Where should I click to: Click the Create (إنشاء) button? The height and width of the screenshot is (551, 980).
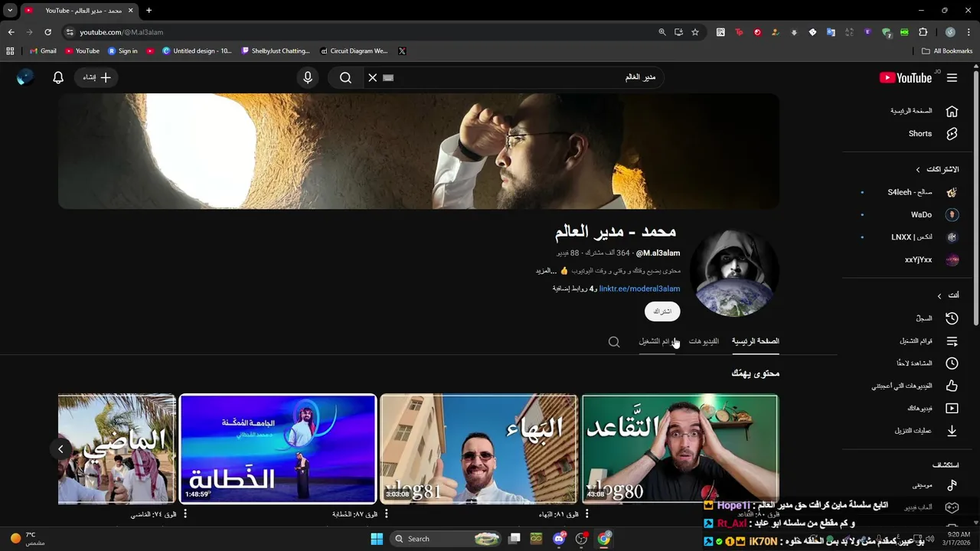click(96, 77)
